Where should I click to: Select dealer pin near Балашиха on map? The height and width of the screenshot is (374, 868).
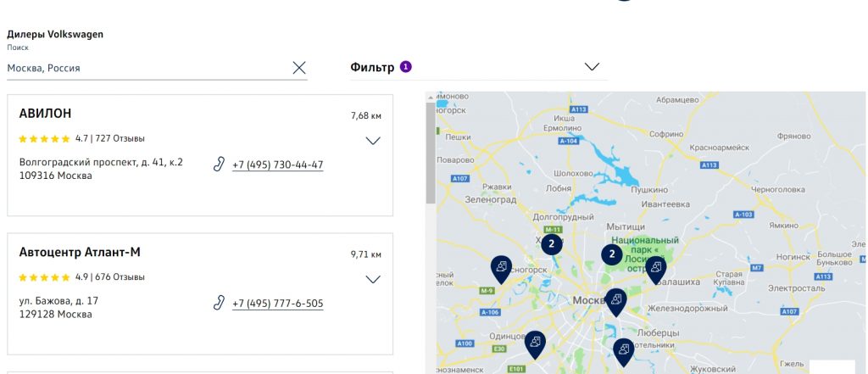656,270
